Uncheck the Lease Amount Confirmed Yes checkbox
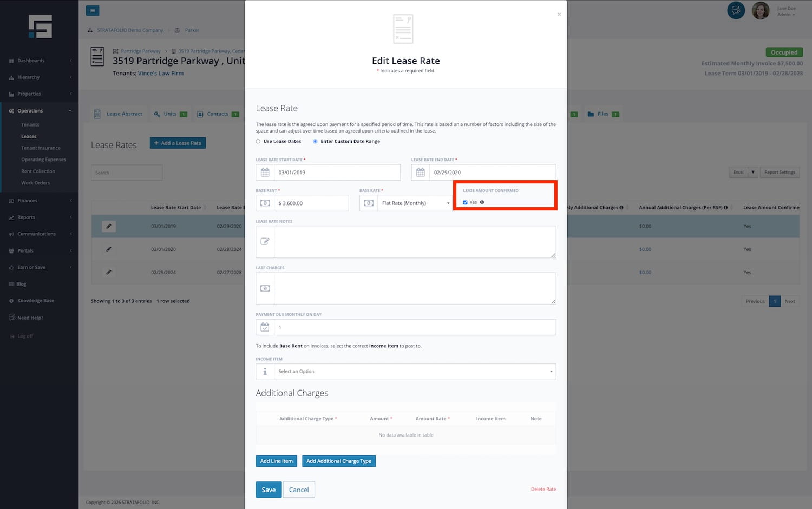Viewport: 812px width, 509px height. [x=466, y=202]
